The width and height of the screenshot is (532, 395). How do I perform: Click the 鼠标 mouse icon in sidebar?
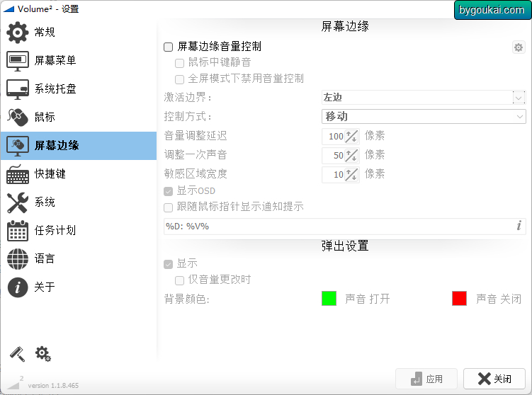point(17,118)
